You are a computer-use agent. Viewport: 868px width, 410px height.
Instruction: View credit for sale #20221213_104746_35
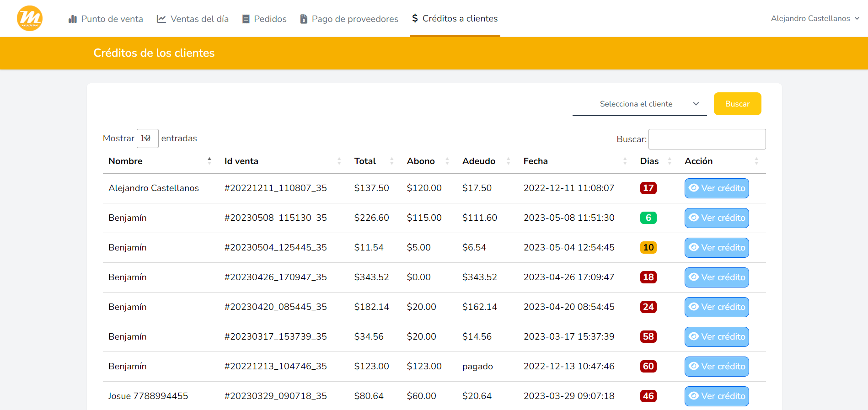click(717, 367)
